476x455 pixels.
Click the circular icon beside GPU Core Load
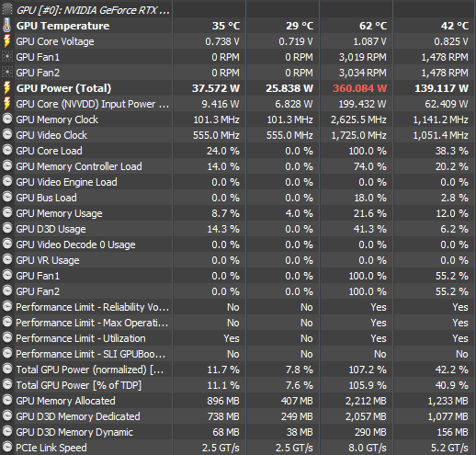click(7, 150)
